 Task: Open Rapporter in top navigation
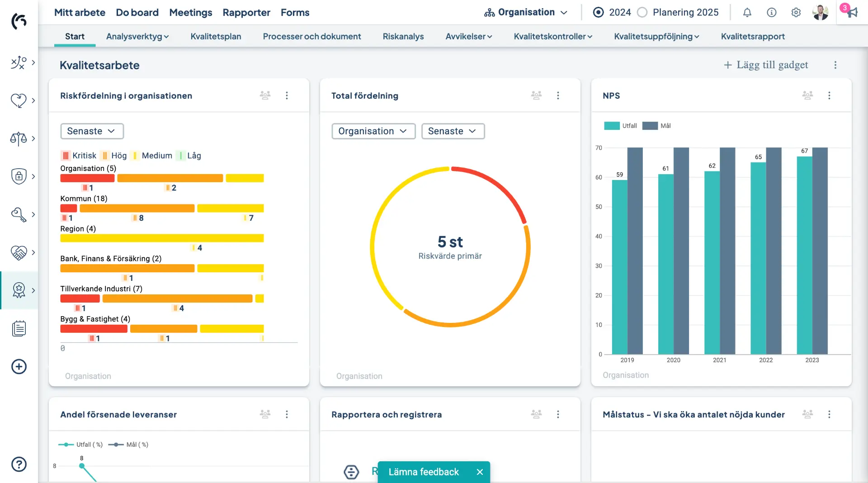tap(246, 13)
